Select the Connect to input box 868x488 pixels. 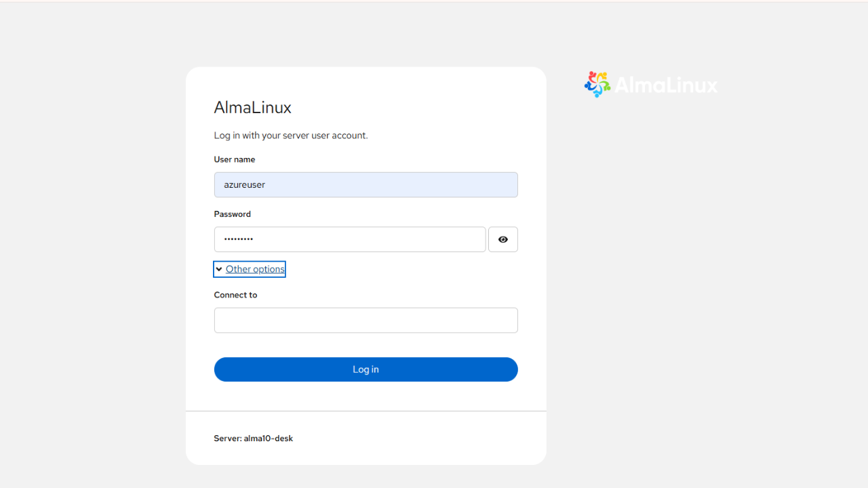[x=366, y=321]
